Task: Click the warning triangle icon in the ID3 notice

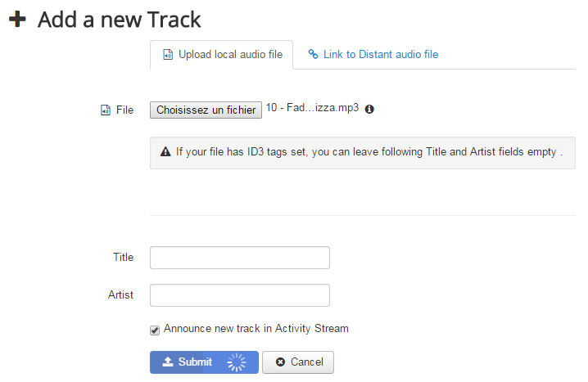Action: [165, 151]
